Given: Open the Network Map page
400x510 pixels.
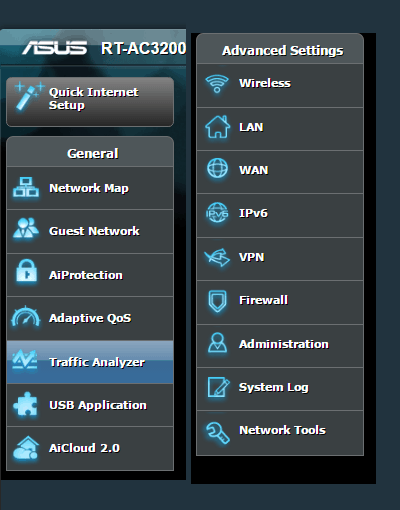Looking at the screenshot, I should (90, 188).
